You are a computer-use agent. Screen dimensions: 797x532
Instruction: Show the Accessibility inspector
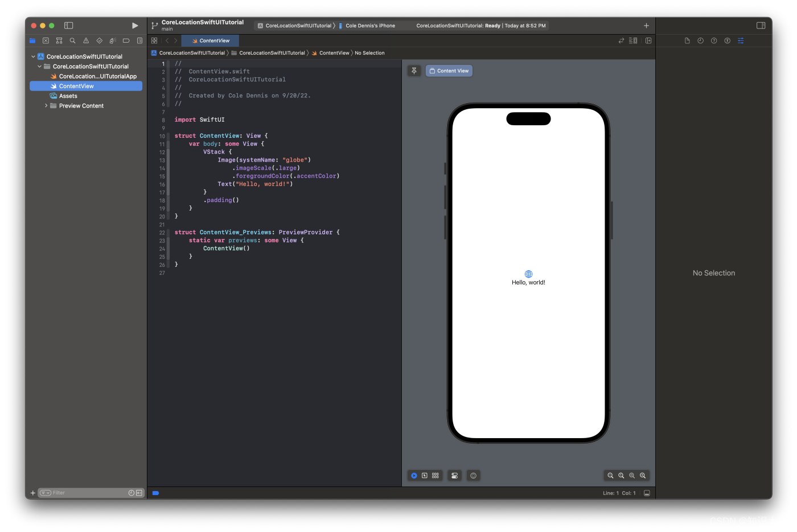[727, 41]
